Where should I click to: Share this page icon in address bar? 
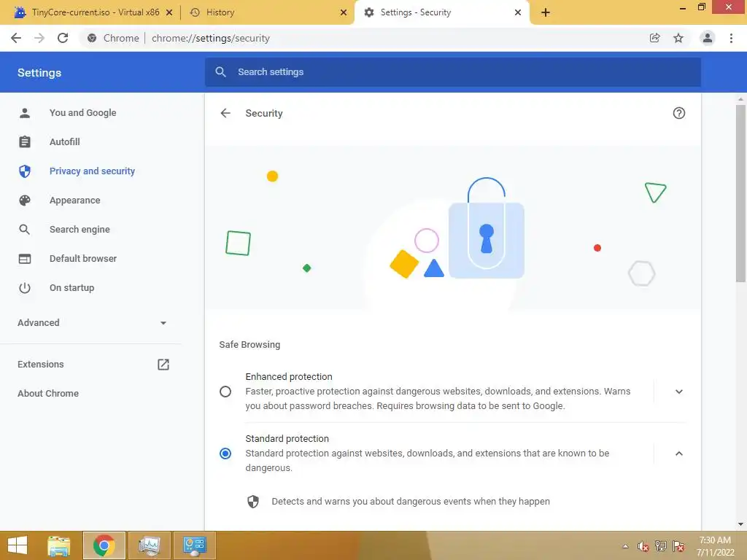tap(655, 38)
